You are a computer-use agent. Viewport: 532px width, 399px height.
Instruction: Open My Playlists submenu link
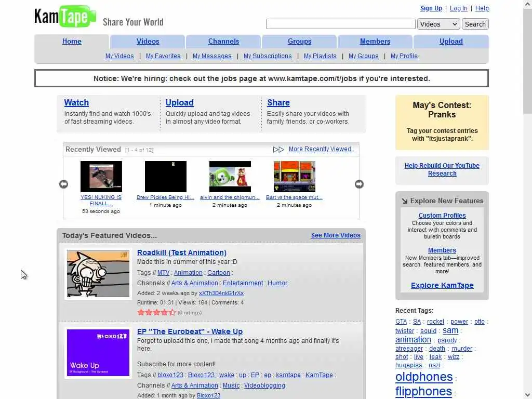coord(320,56)
